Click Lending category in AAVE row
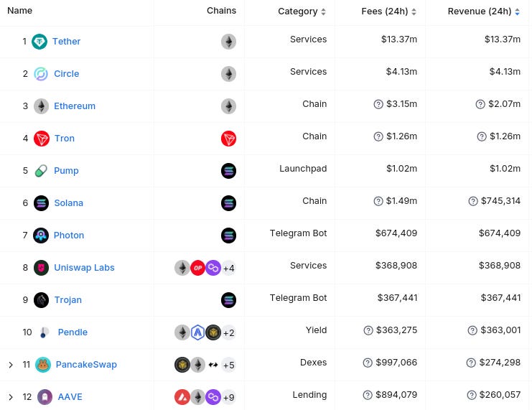The width and height of the screenshot is (532, 410). (309, 395)
